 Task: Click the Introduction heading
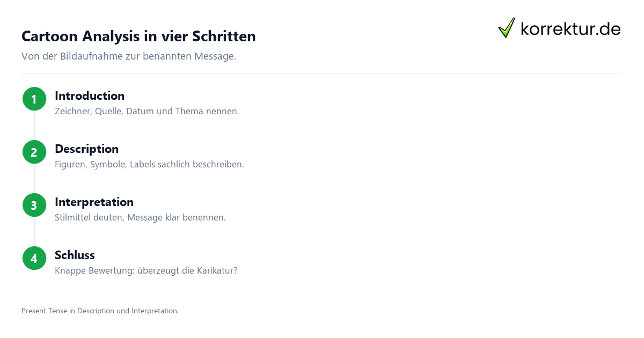pyautogui.click(x=90, y=96)
